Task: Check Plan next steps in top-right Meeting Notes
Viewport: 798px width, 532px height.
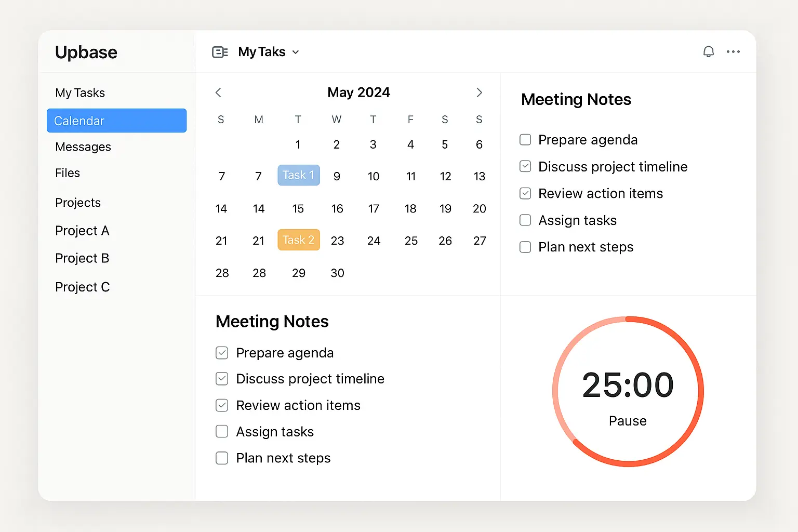Action: coord(525,247)
